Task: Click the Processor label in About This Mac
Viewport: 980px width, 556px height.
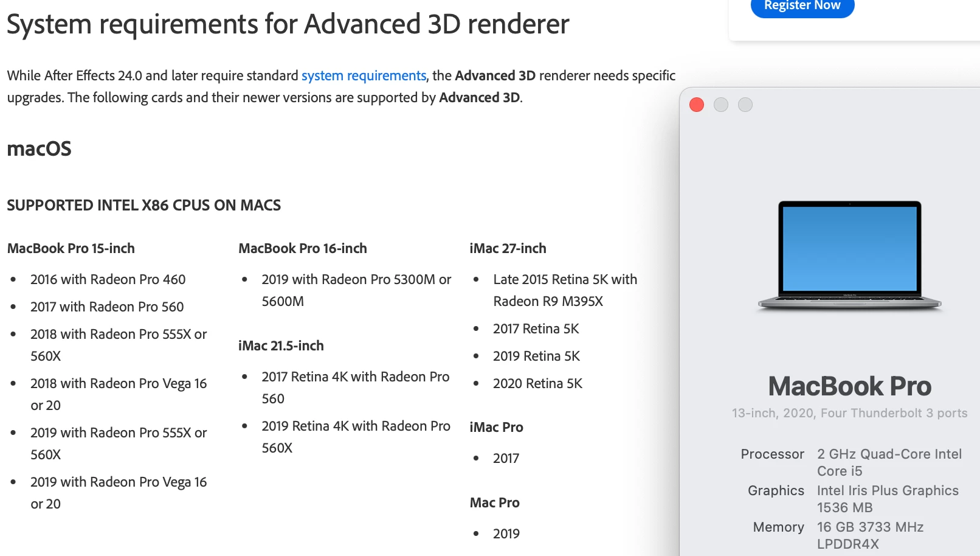Action: click(x=773, y=454)
